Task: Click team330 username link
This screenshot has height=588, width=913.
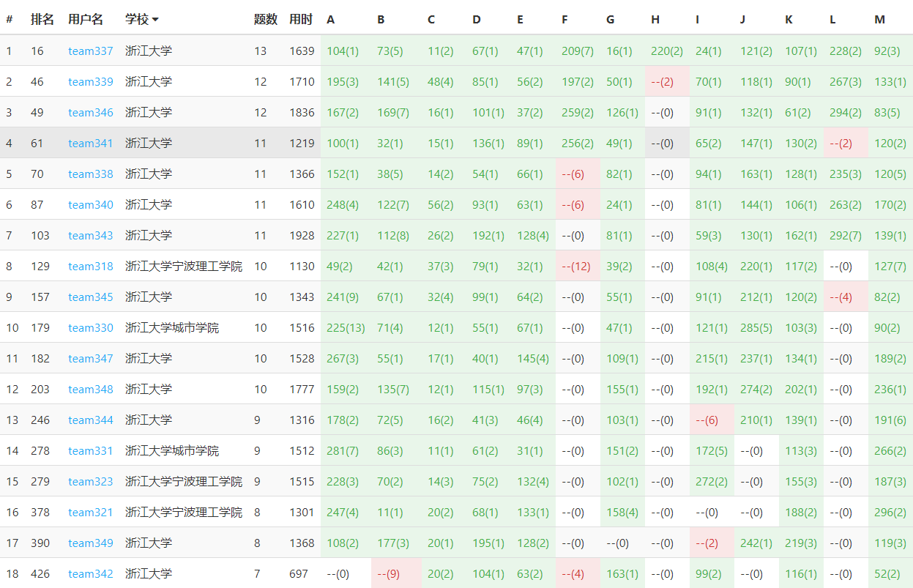Action: pos(91,328)
